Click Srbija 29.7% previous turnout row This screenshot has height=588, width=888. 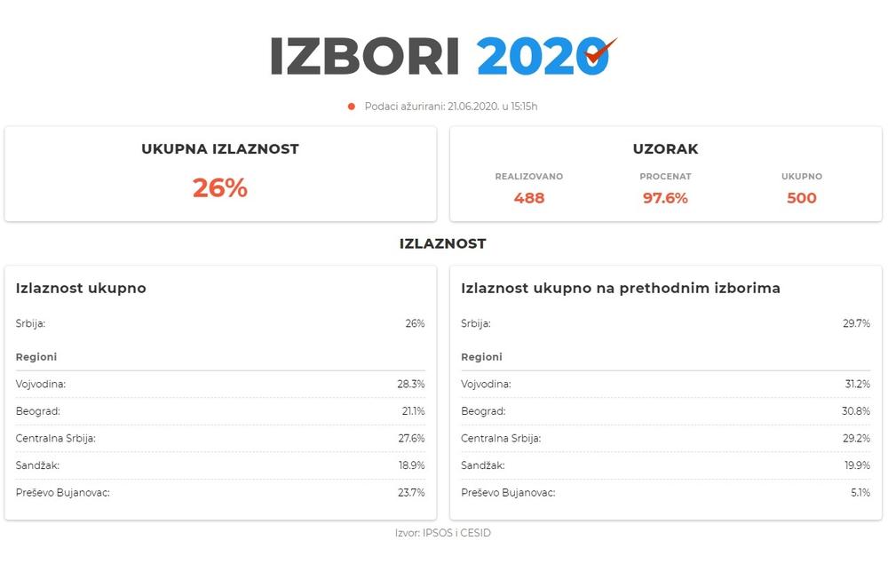tap(665, 323)
